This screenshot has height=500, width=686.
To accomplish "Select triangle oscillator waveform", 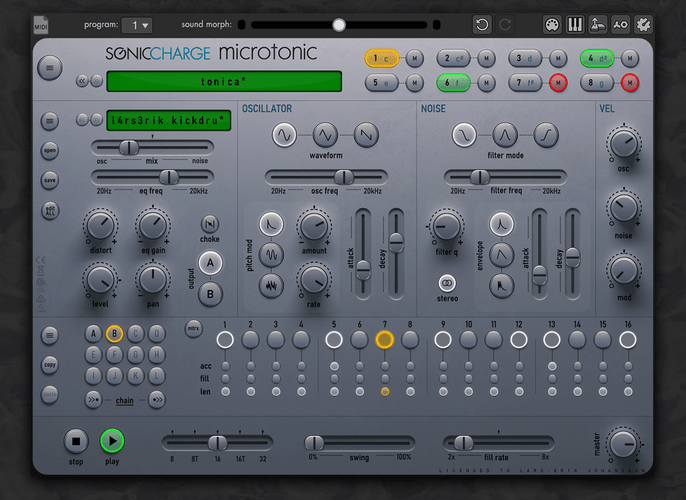I will 325,135.
